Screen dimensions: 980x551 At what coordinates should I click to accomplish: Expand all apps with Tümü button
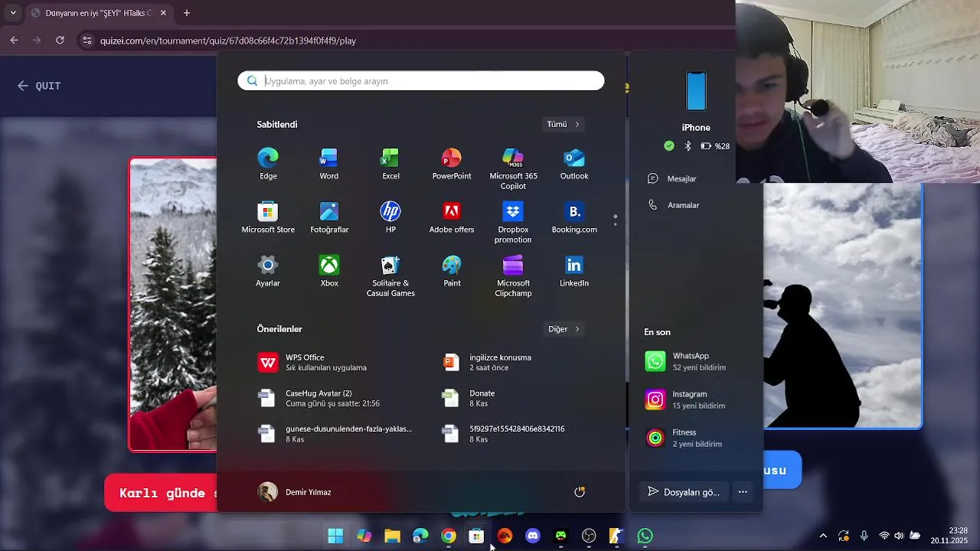click(x=563, y=124)
